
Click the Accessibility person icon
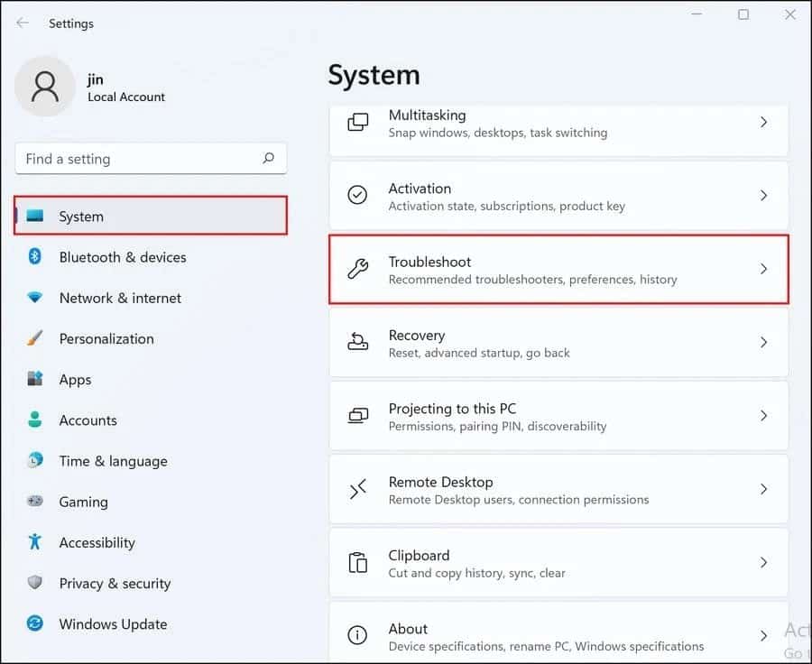[33, 542]
